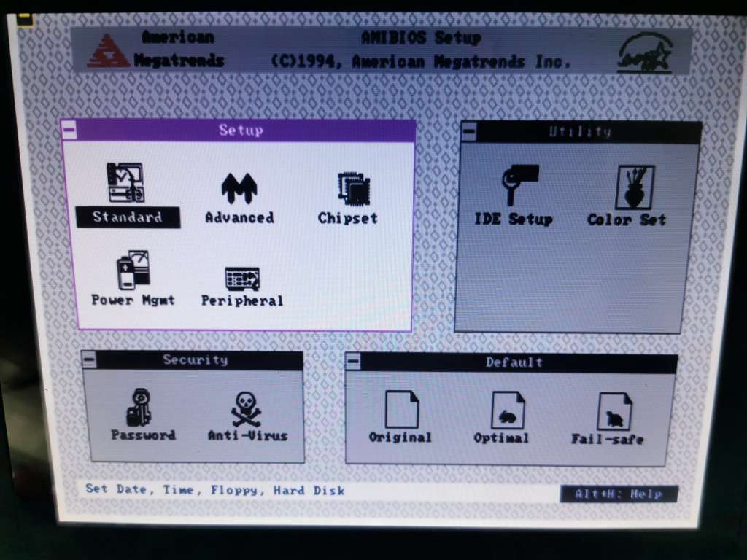
Task: Open the Security window control menu box
Action: coord(89,359)
